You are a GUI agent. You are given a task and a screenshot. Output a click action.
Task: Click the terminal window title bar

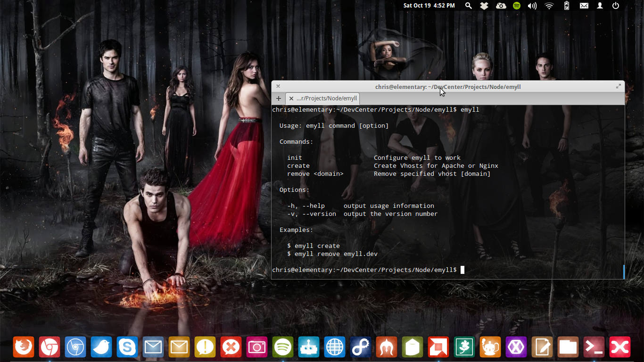click(x=448, y=87)
